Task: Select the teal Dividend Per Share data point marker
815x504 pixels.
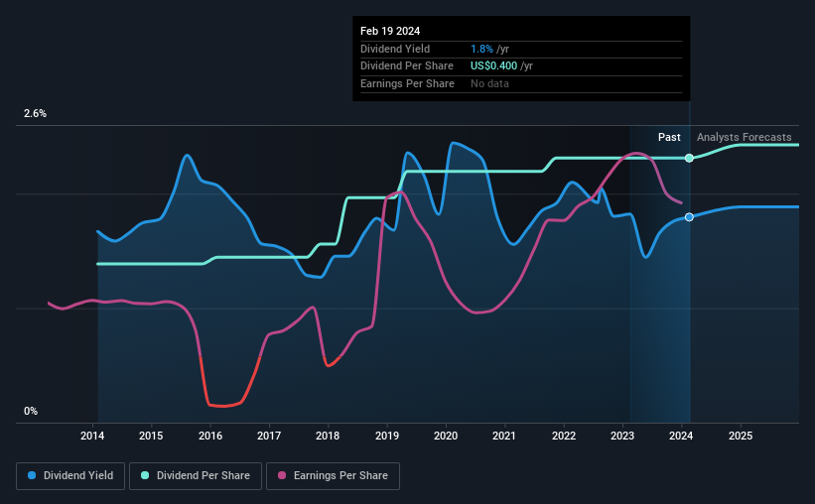Action: point(689,158)
